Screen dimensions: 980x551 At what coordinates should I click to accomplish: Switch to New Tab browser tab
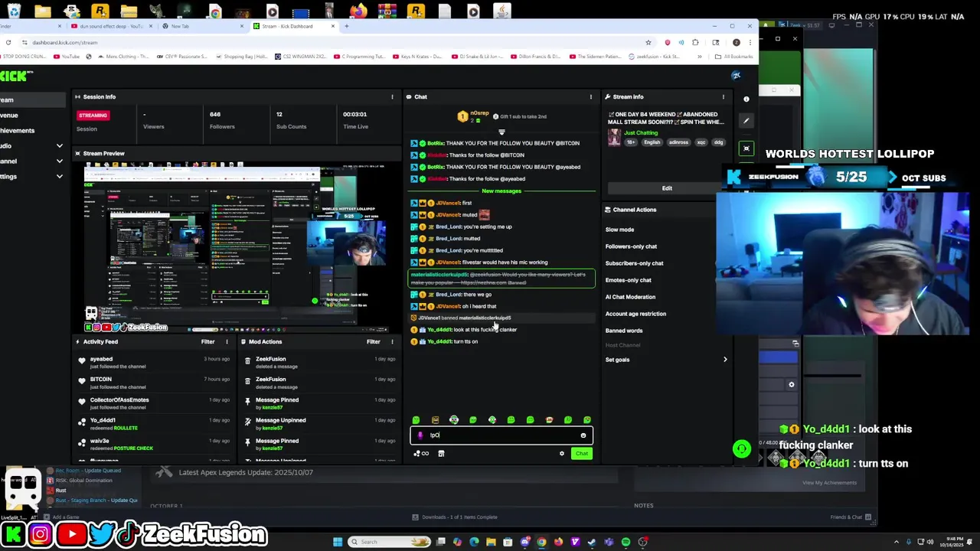[201, 26]
